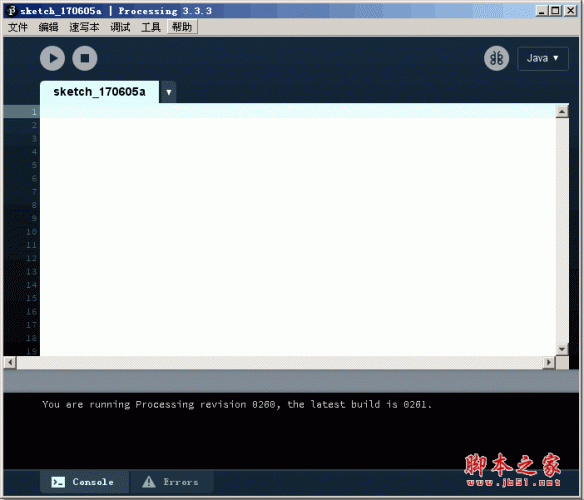Run the sketch with the play button

pyautogui.click(x=53, y=58)
